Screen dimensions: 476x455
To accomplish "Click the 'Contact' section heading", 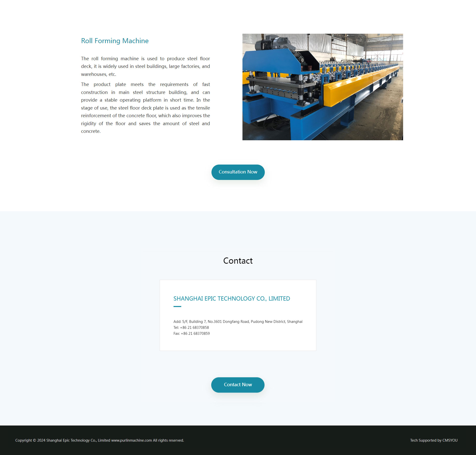I will [x=238, y=260].
